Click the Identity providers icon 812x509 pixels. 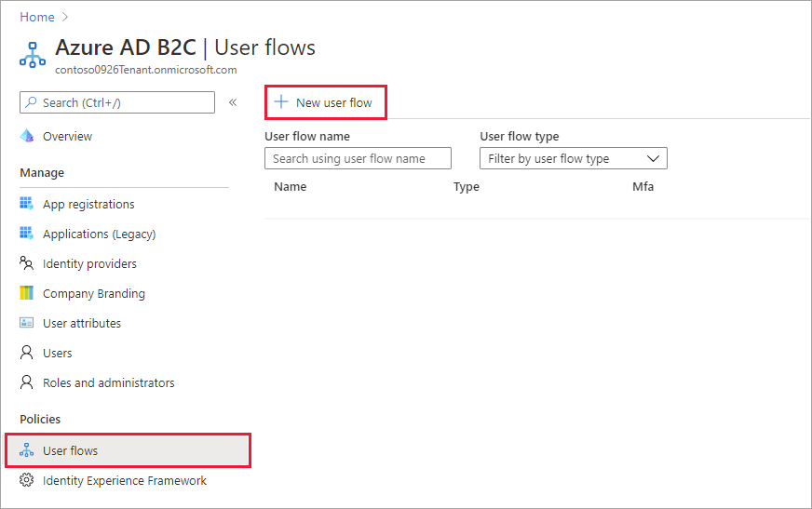pos(27,263)
